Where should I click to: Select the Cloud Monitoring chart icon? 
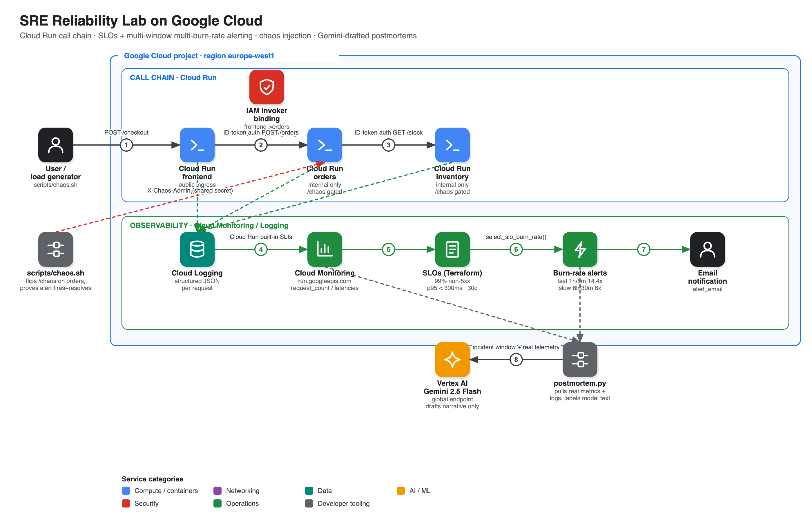pos(325,249)
